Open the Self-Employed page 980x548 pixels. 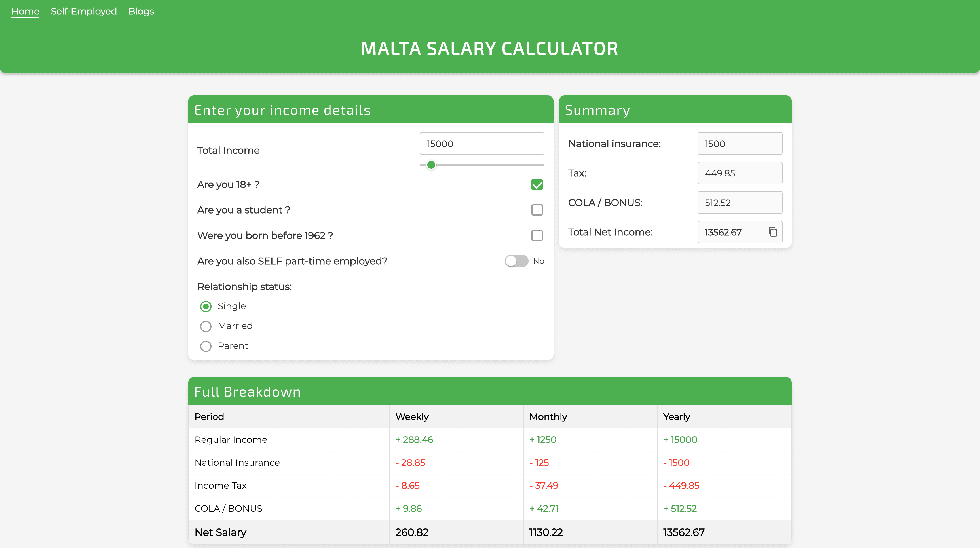coord(83,11)
